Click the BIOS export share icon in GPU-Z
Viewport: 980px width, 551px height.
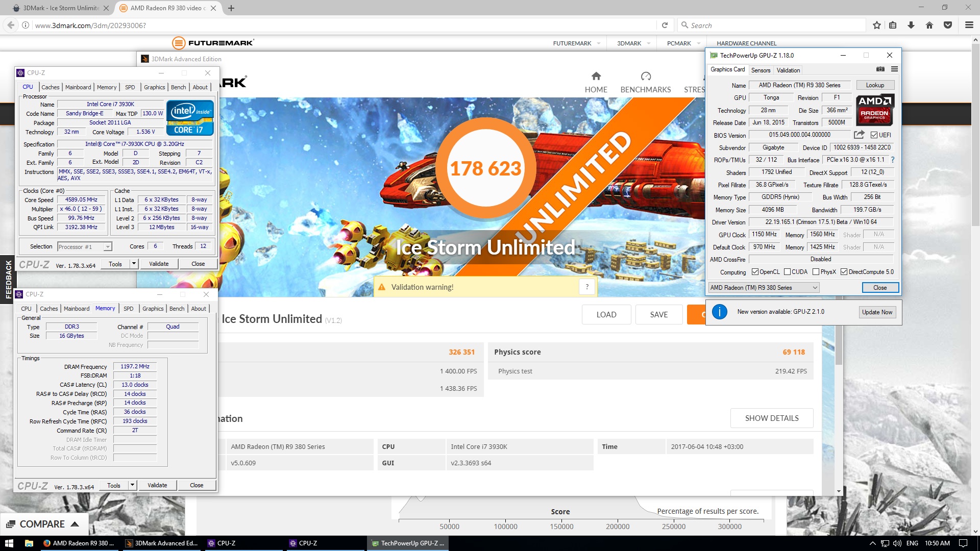pyautogui.click(x=860, y=135)
